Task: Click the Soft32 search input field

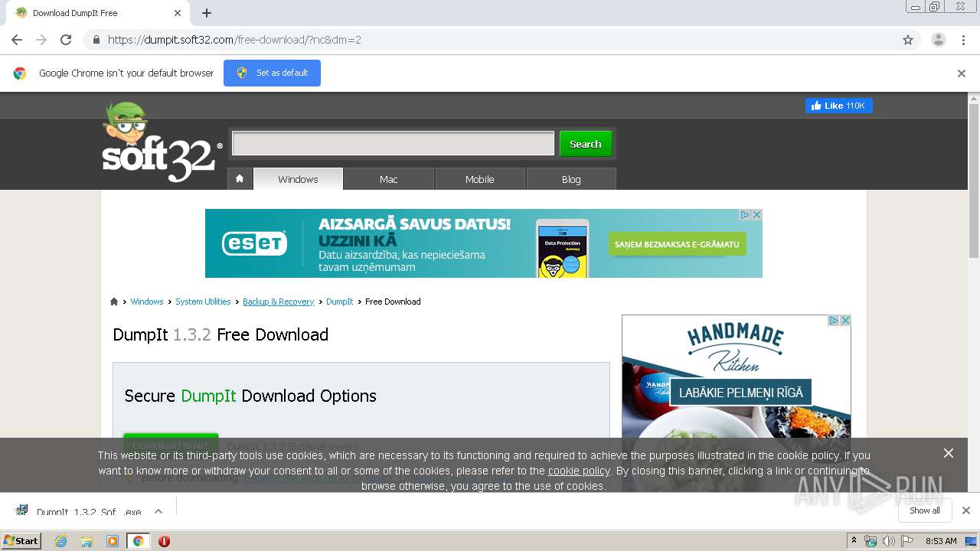Action: (393, 143)
